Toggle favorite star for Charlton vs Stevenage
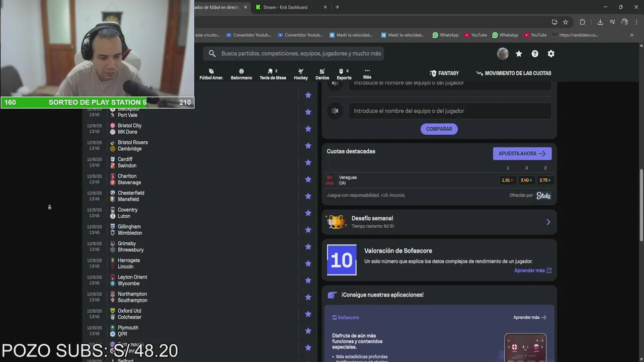 (x=308, y=179)
